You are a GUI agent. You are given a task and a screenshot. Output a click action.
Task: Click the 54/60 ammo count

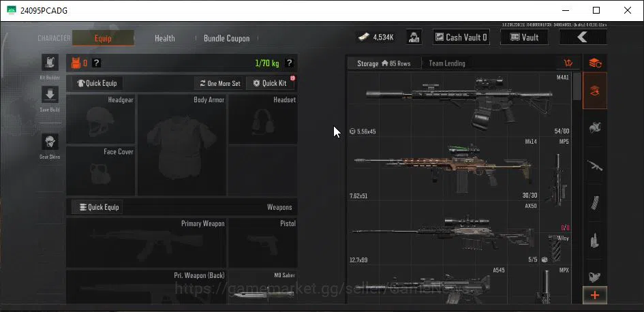click(562, 131)
